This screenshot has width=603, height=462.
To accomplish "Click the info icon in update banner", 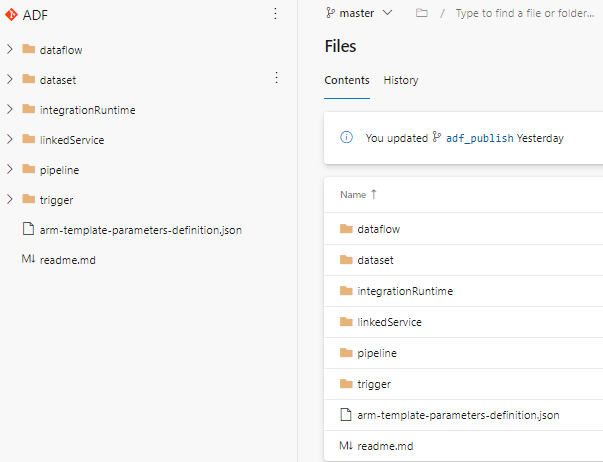I will [347, 138].
